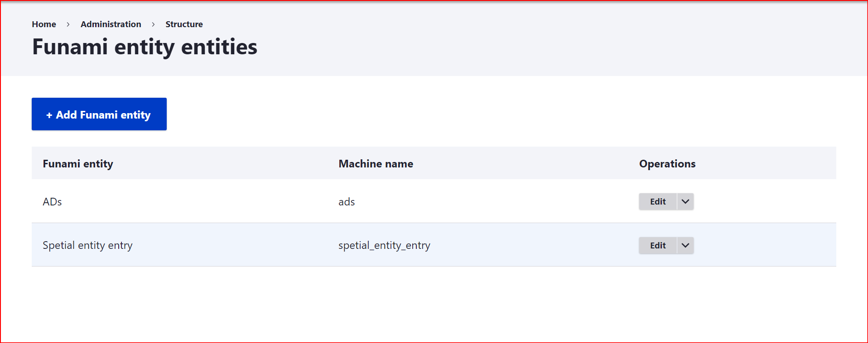Click the Funami entity column header
The height and width of the screenshot is (343, 868).
pyautogui.click(x=78, y=164)
